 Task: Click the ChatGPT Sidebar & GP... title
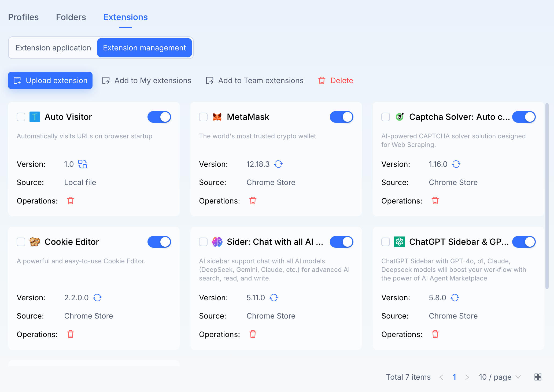[x=459, y=242]
